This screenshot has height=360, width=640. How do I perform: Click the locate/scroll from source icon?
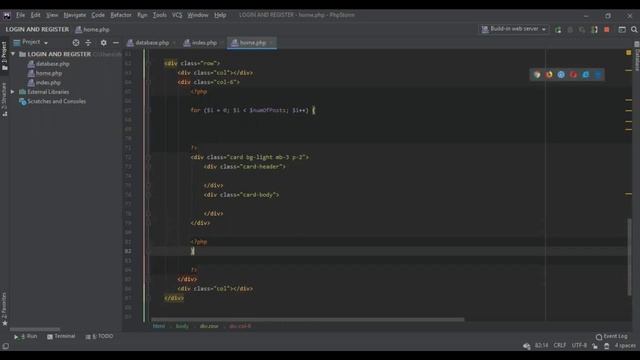click(x=76, y=42)
